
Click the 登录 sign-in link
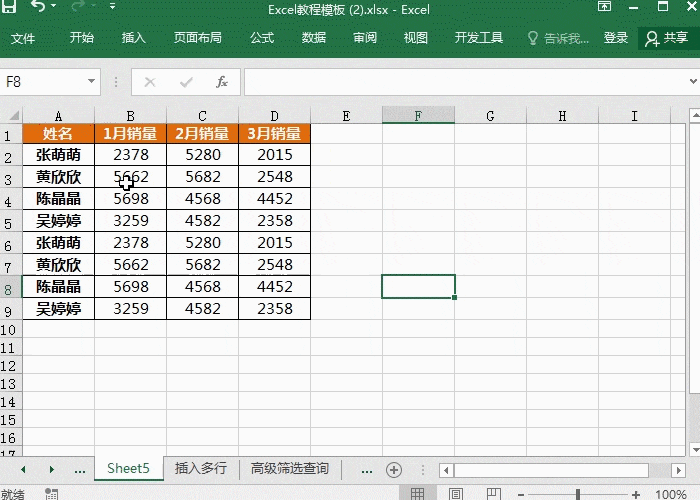coord(616,38)
